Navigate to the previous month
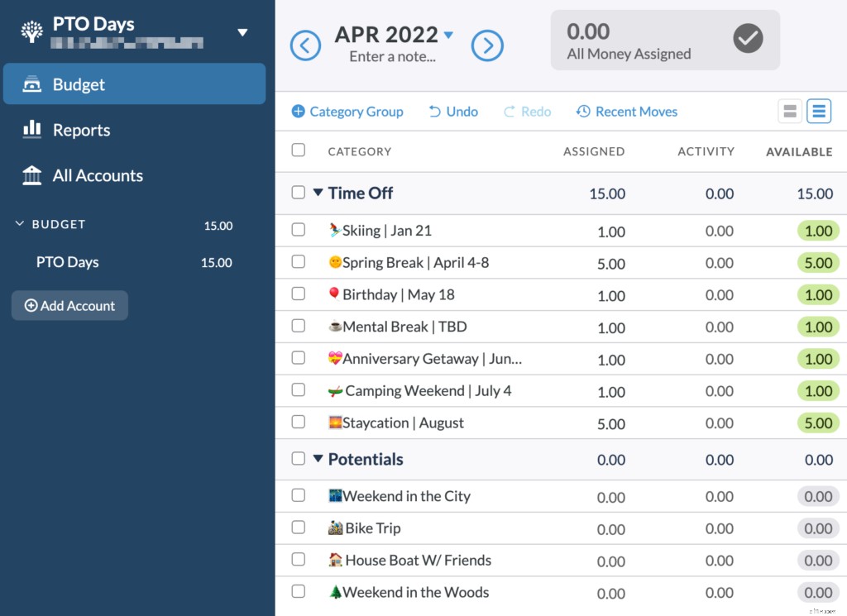Screen dimensions: 847x616 306,45
